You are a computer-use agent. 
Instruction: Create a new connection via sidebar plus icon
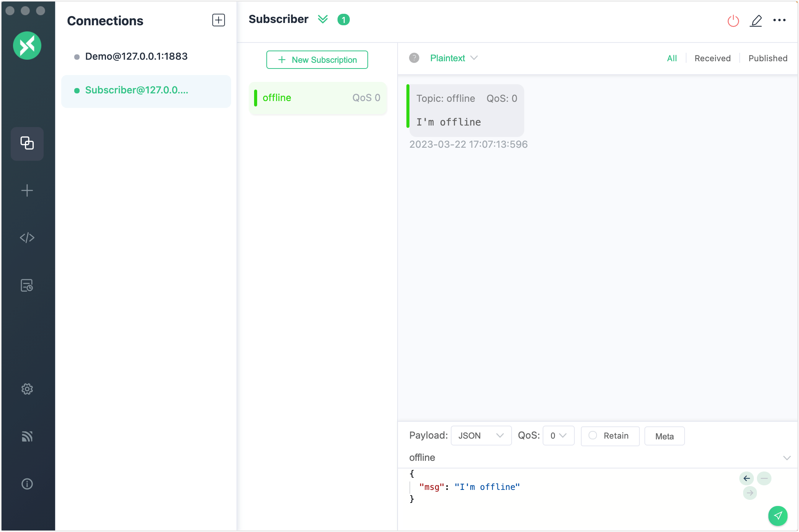tap(27, 190)
